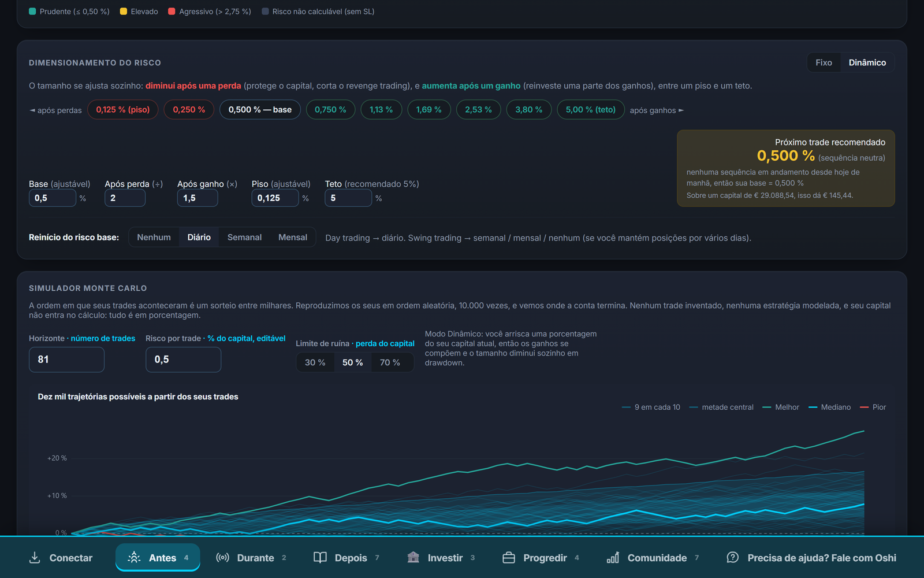Click the 2,53 % risk chip
This screenshot has width=924, height=578.
[x=478, y=110]
